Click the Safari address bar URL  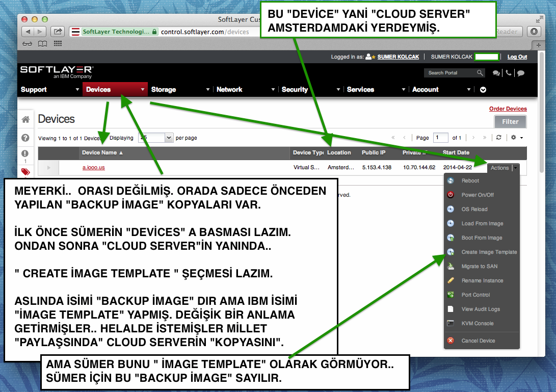pos(205,32)
